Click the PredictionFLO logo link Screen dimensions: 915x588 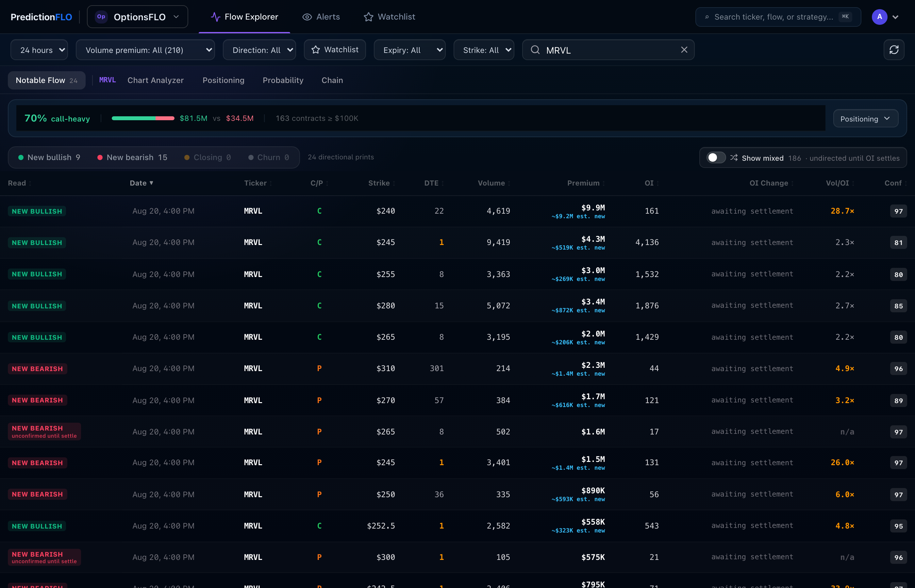[41, 17]
